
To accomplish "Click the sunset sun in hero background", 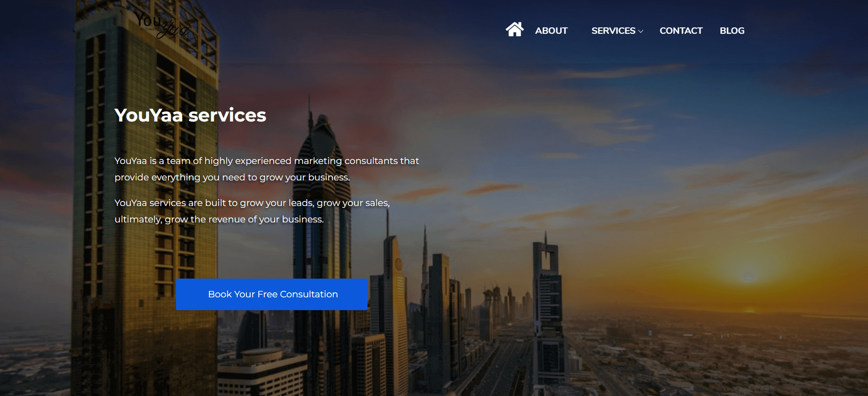I will click(x=748, y=277).
